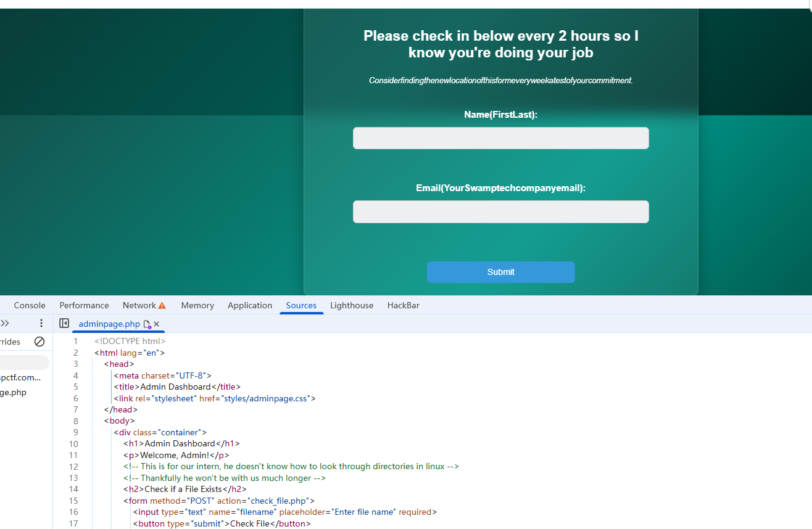Click the Name (First Last) input field
This screenshot has height=529, width=812.
(500, 138)
